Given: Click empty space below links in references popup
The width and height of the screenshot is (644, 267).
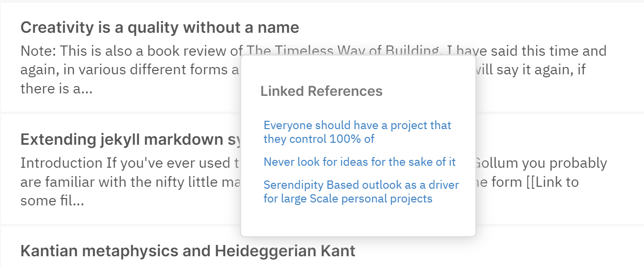Looking at the screenshot, I should (x=358, y=221).
